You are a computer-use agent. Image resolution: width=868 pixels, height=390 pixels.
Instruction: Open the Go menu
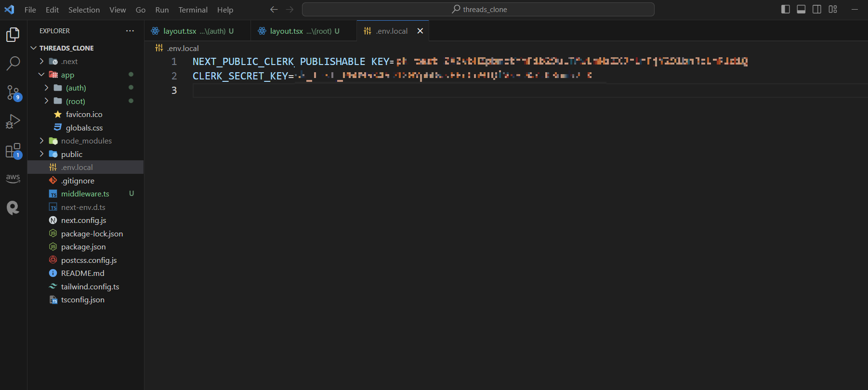(141, 10)
